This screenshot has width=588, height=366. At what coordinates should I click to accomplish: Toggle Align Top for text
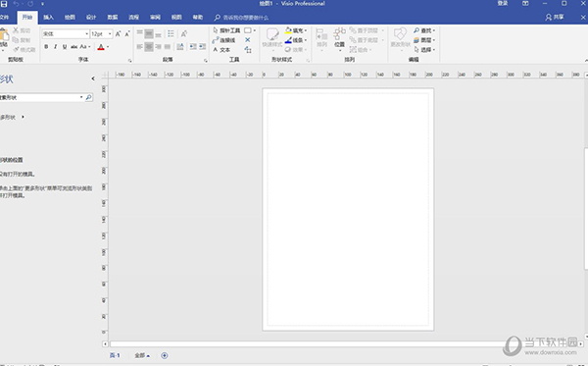pos(139,33)
